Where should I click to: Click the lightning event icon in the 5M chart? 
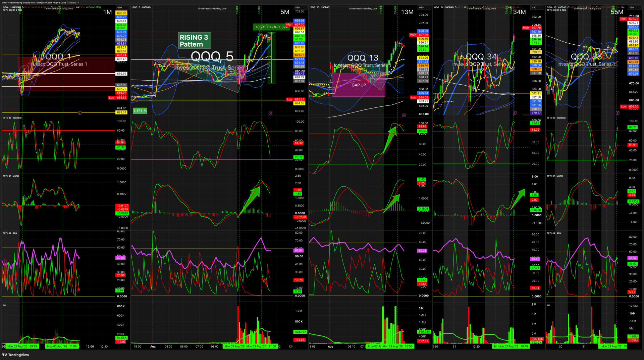tap(270, 114)
